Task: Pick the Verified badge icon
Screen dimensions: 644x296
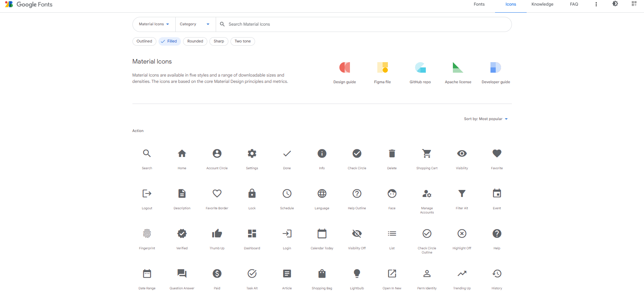Action: coord(182,233)
